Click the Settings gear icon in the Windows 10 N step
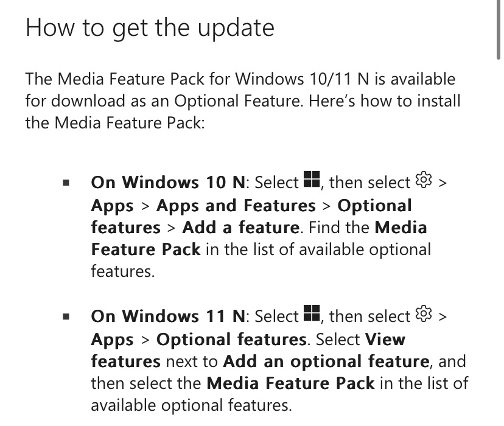 [x=422, y=180]
